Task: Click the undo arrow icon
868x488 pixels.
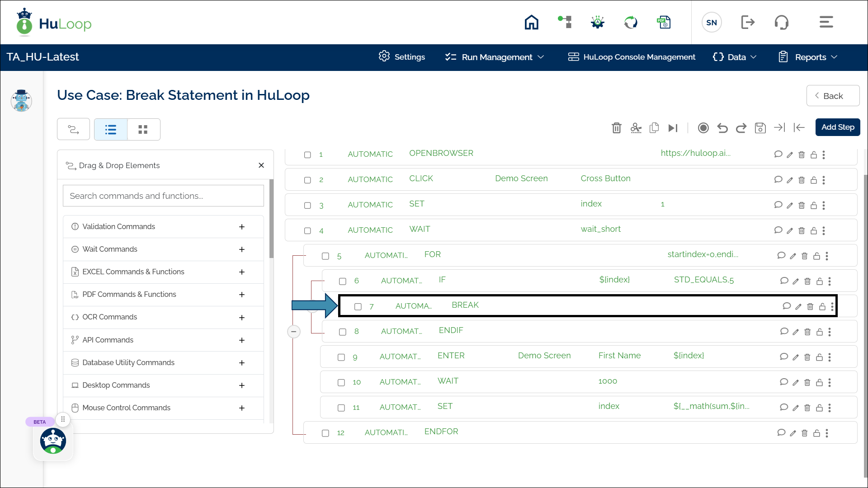Action: 722,128
